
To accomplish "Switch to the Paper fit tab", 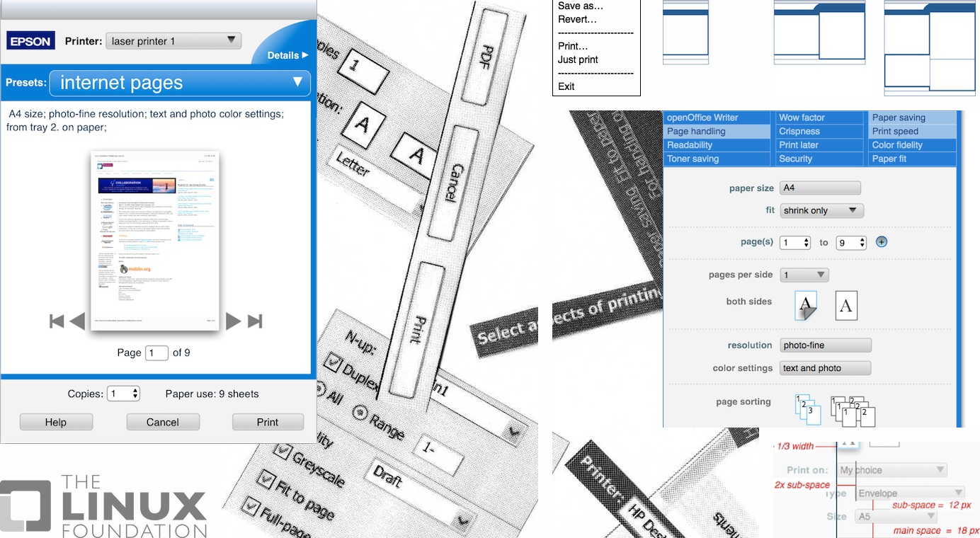I will [x=913, y=159].
